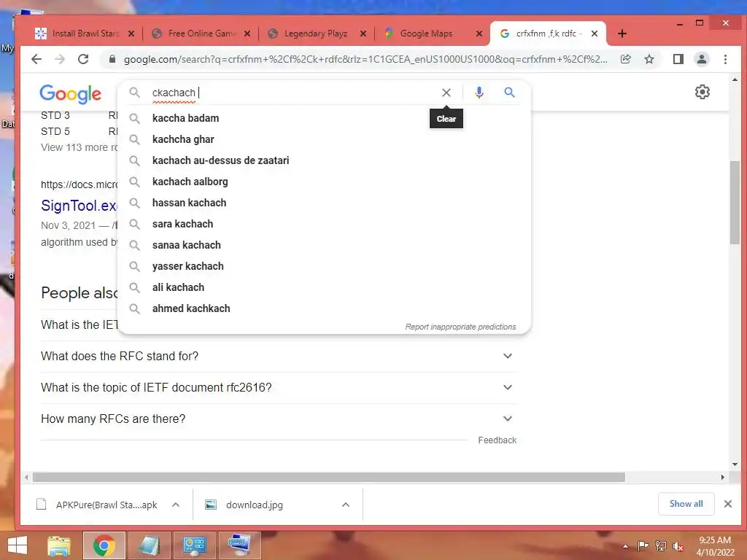
Task: Start voice search with the microphone
Action: [x=479, y=93]
